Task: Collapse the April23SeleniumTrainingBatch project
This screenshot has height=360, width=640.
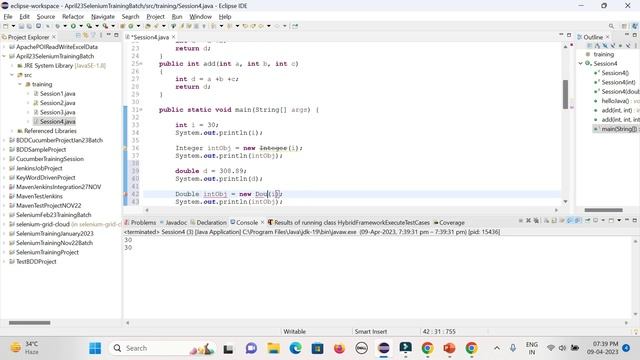Action: (4, 56)
